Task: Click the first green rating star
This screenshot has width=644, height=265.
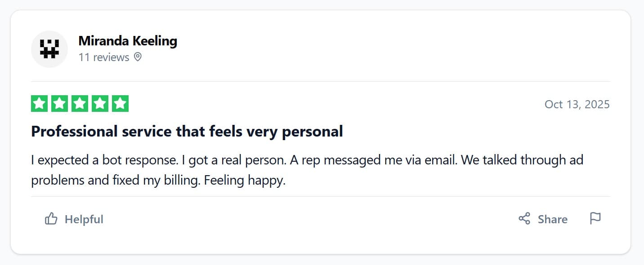Action: click(39, 104)
